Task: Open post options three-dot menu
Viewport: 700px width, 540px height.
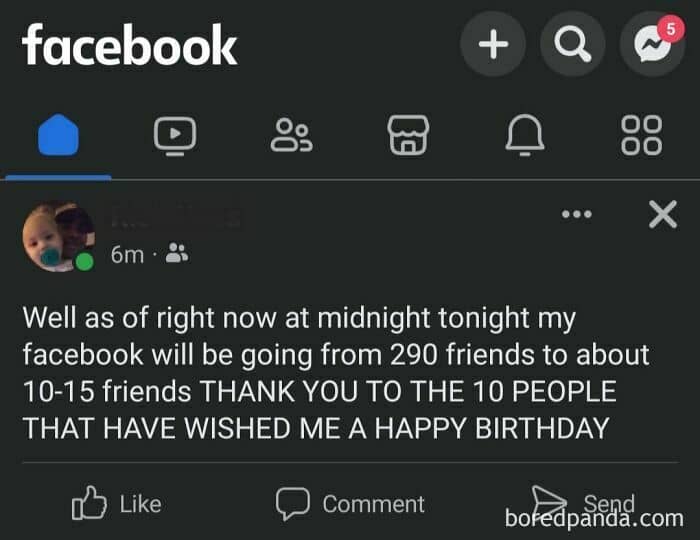Action: [577, 214]
